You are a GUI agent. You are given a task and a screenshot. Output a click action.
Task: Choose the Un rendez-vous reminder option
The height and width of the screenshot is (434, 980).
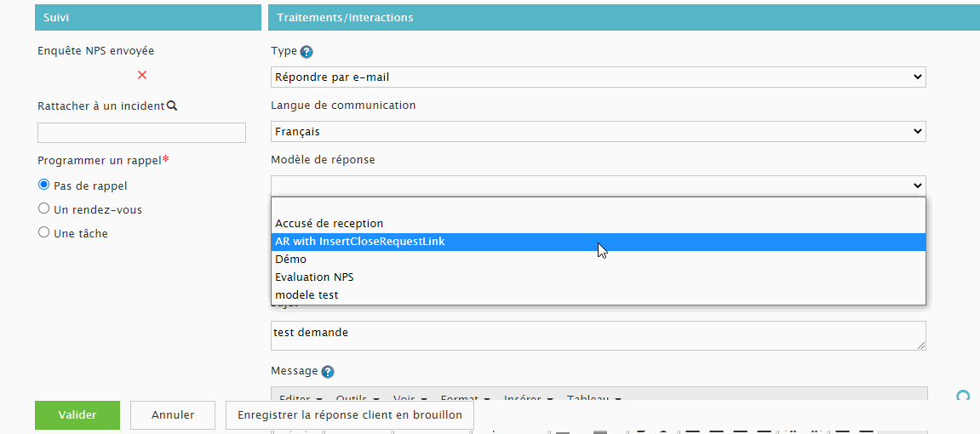[44, 208]
